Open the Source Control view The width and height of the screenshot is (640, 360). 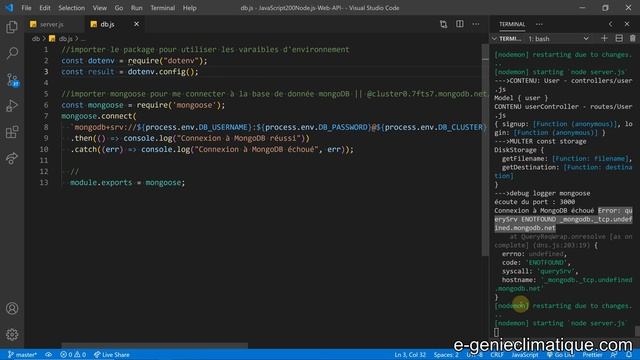pos(12,80)
